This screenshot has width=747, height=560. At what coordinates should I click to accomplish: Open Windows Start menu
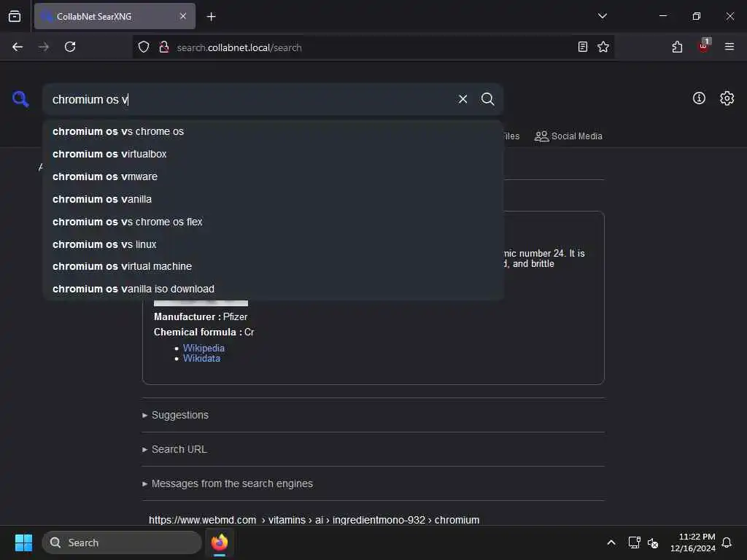[23, 542]
